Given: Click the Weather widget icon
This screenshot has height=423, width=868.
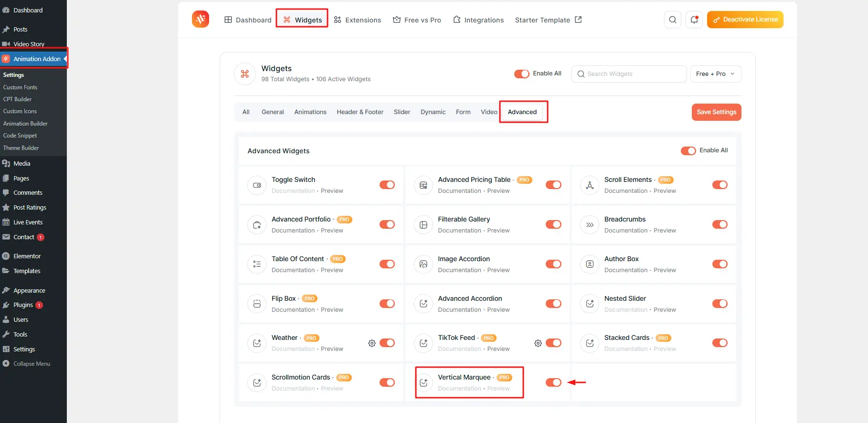Looking at the screenshot, I should pos(257,343).
